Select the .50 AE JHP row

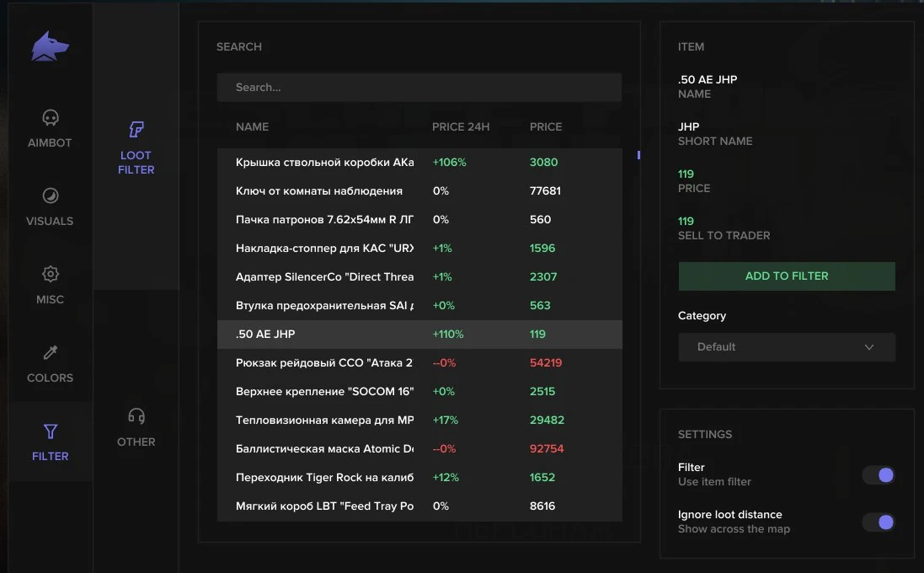click(419, 335)
